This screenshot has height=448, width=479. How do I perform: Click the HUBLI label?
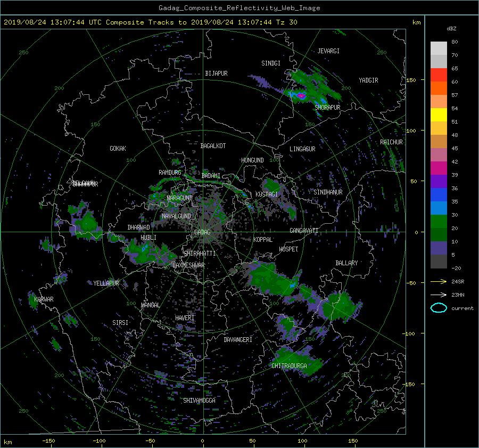point(148,238)
